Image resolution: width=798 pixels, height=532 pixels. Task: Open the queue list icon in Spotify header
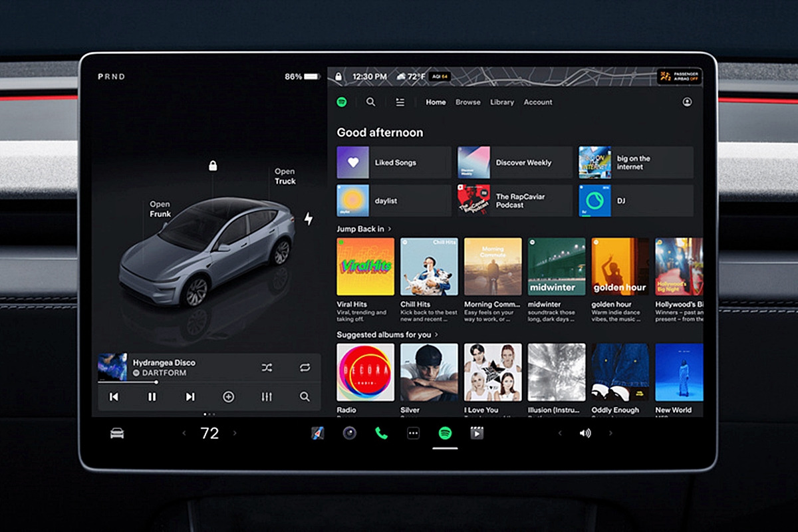pyautogui.click(x=400, y=102)
